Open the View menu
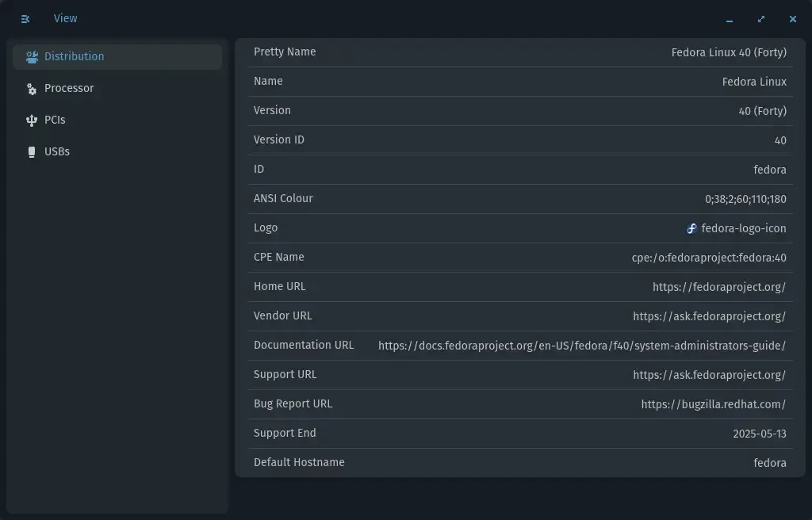The width and height of the screenshot is (812, 520). (65, 18)
